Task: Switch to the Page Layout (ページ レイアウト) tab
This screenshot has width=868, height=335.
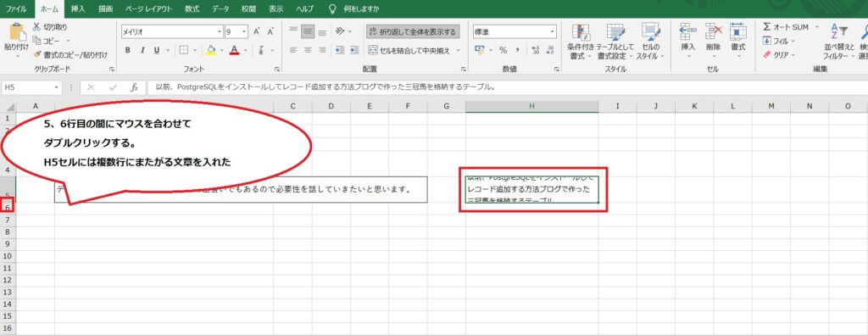Action: click(148, 8)
